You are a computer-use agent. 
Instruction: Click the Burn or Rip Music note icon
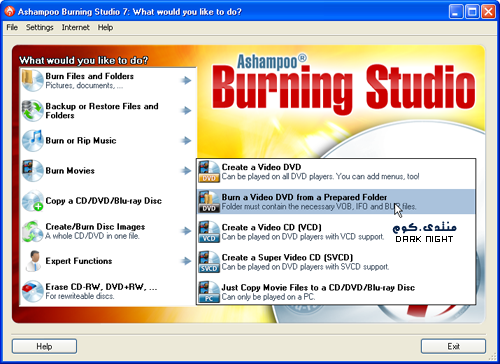pos(33,141)
